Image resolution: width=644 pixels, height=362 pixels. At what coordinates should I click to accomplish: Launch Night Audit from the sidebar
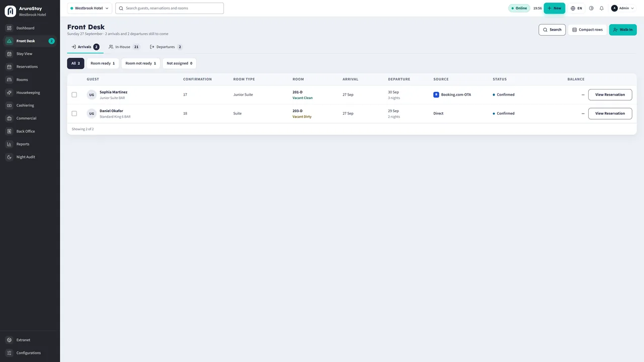coord(30,157)
